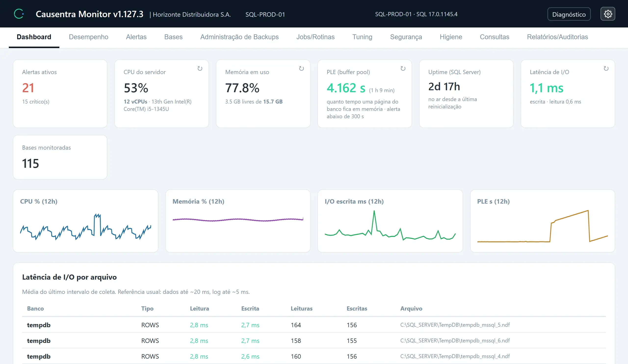This screenshot has height=364, width=628.
Task: Refresh the Memória em uso card
Action: coord(301,68)
